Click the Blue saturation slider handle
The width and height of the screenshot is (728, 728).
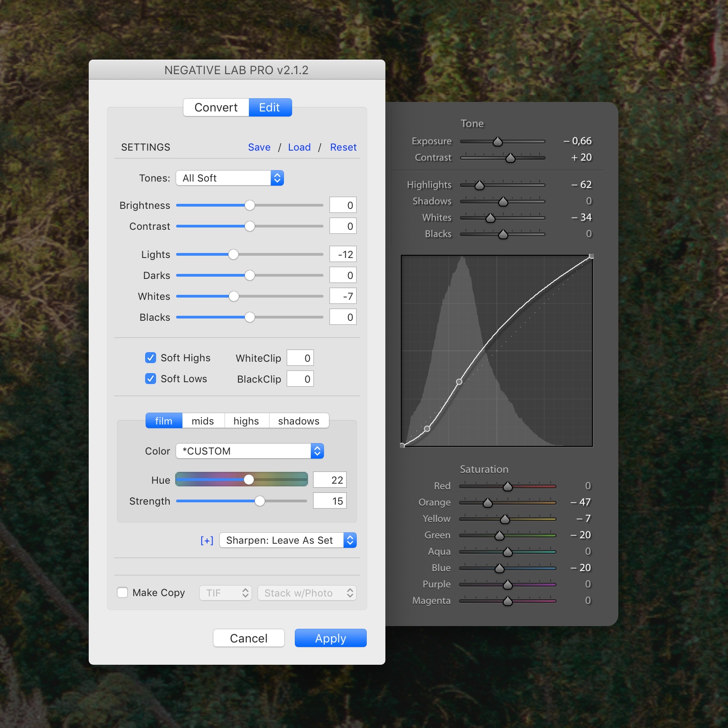tap(500, 568)
